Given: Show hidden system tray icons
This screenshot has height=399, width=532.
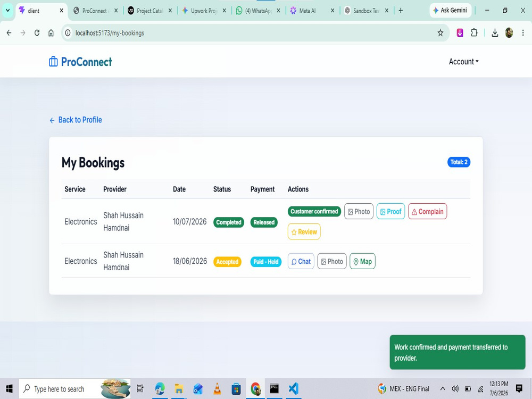Looking at the screenshot, I should tap(443, 389).
